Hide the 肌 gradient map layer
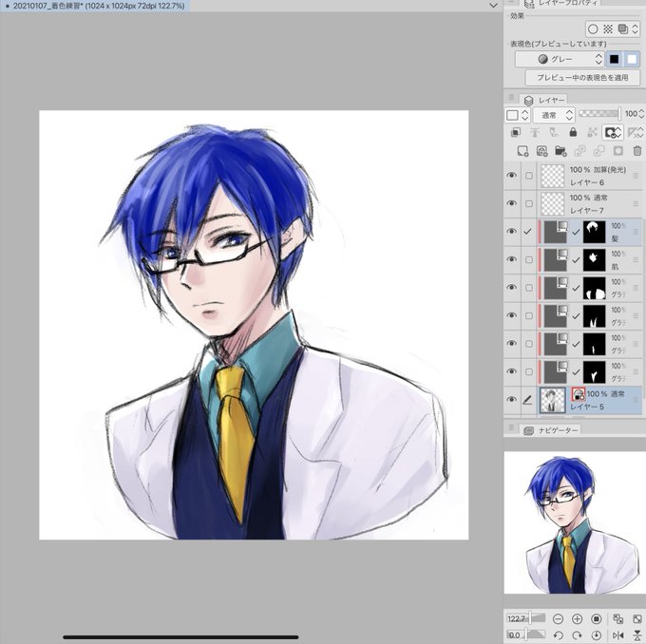 pos(512,259)
